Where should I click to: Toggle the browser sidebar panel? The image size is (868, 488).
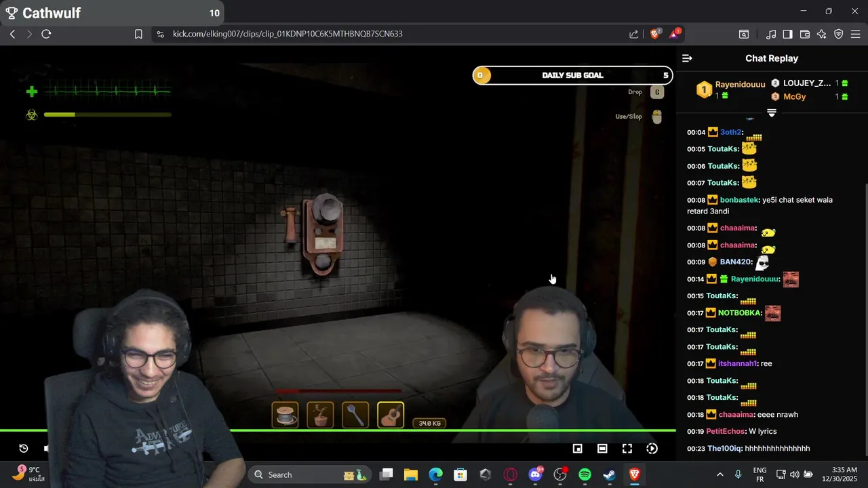click(x=787, y=34)
